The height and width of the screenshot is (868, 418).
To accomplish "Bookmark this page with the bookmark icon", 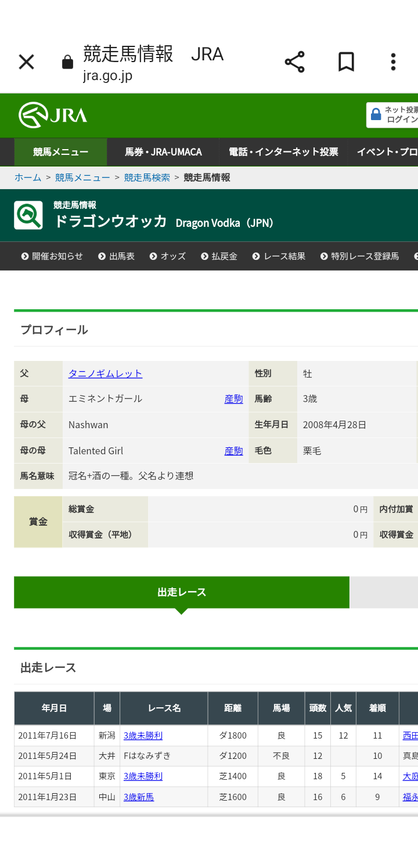I will click(346, 62).
